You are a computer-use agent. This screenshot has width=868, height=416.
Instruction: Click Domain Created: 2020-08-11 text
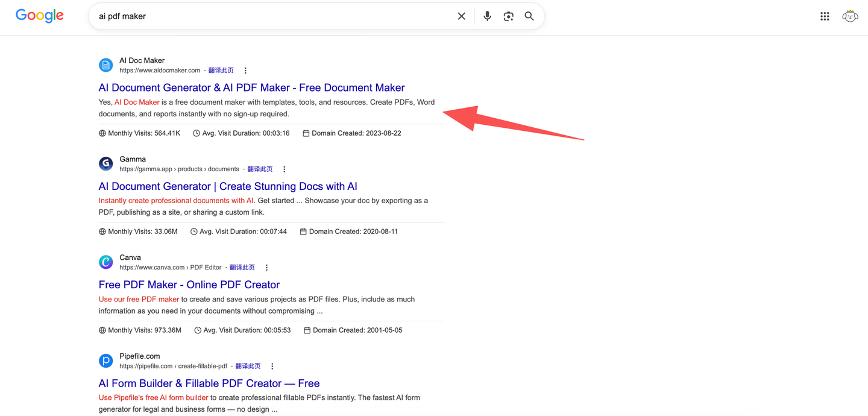tap(353, 232)
